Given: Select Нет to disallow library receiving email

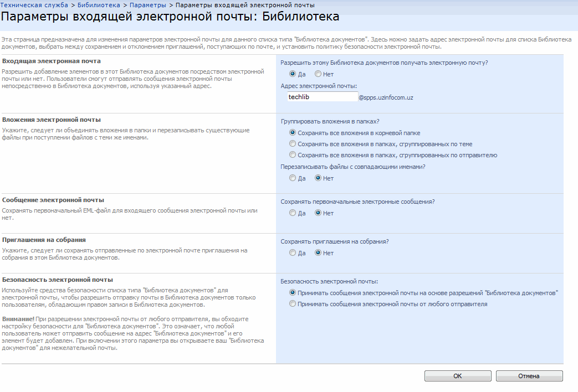Looking at the screenshot, I should tap(318, 74).
